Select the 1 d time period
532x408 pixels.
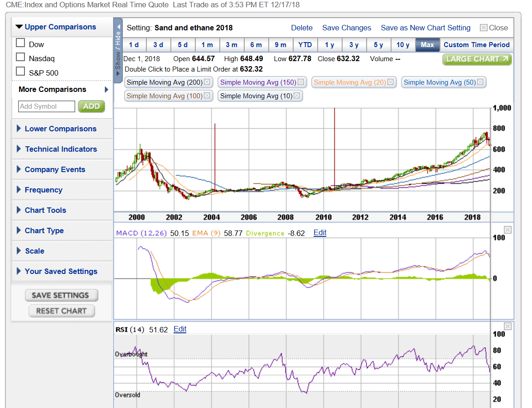(134, 45)
